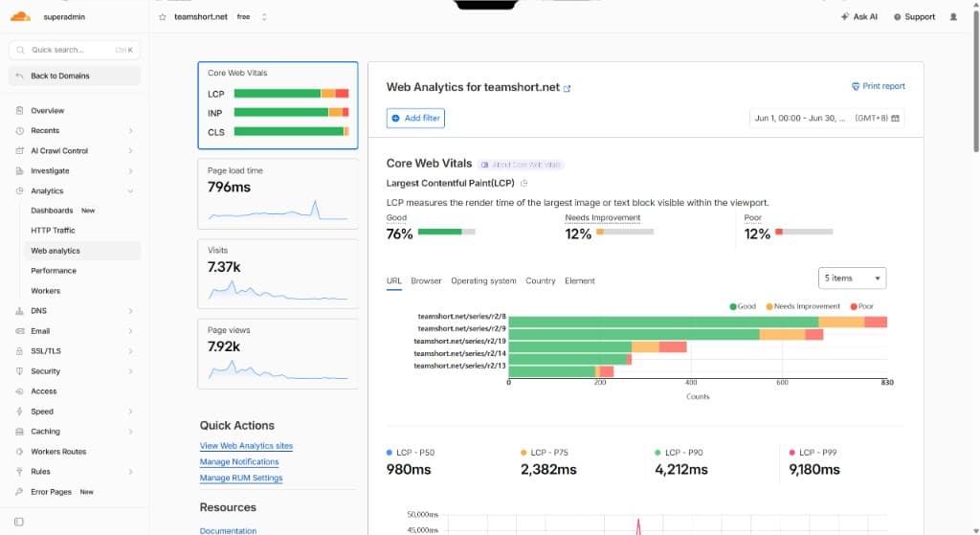Switch to the URL tab
Screen dimensions: 980x535
[393, 281]
